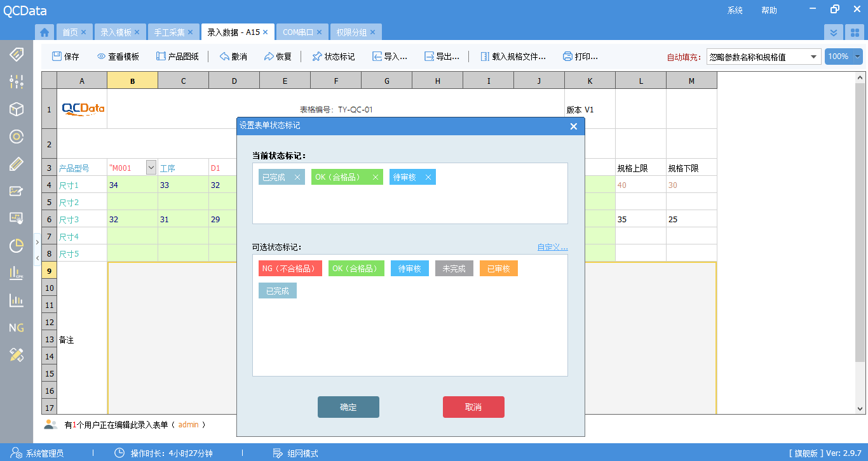Image resolution: width=868 pixels, height=461 pixels.
Task: Open the bar chart statistics icon on sidebar
Action: point(16,300)
